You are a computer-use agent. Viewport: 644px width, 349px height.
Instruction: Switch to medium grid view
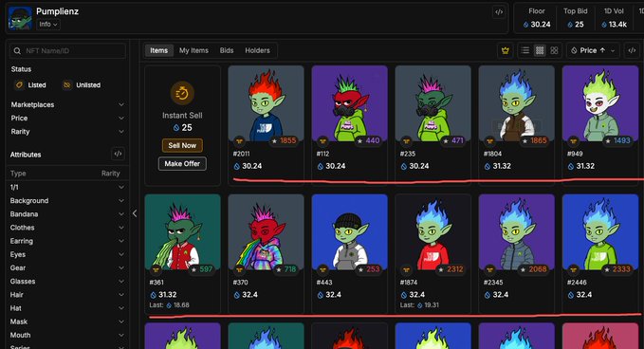[x=540, y=50]
